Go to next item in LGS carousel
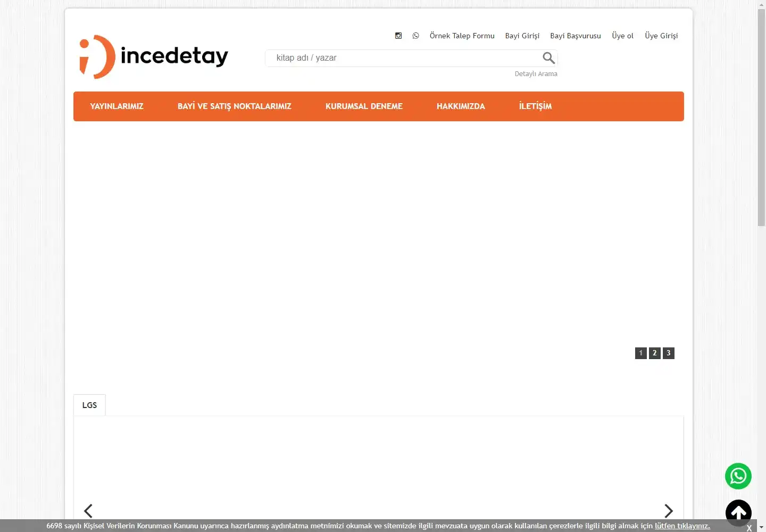This screenshot has height=532, width=766. [669, 511]
